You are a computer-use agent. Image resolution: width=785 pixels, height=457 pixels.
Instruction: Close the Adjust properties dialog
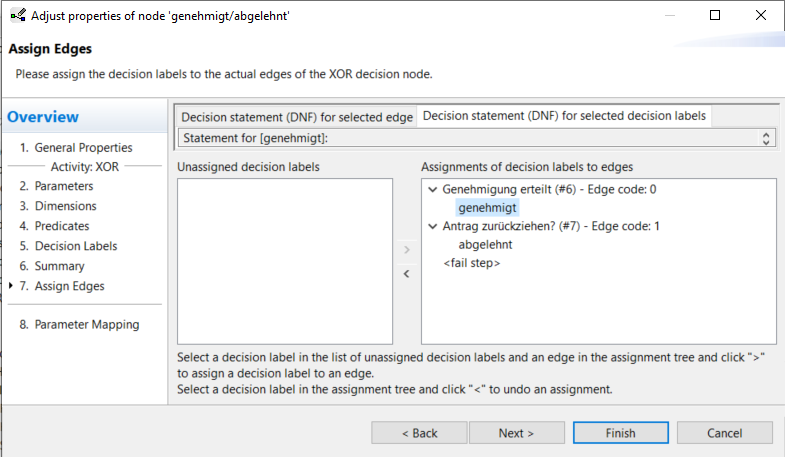pos(760,16)
